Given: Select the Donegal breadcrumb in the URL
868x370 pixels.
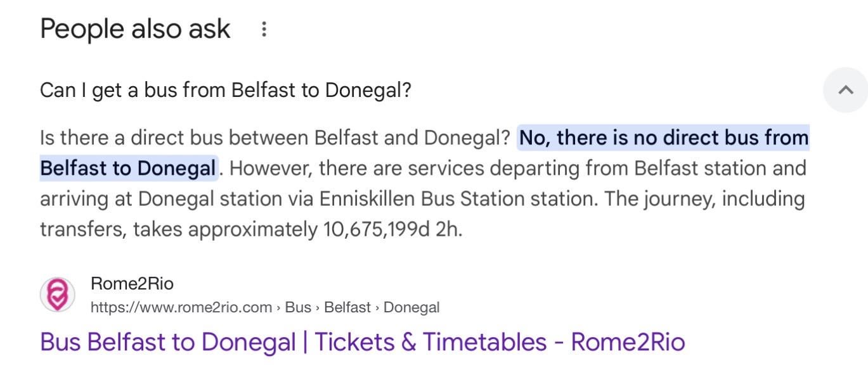Looking at the screenshot, I should point(411,307).
